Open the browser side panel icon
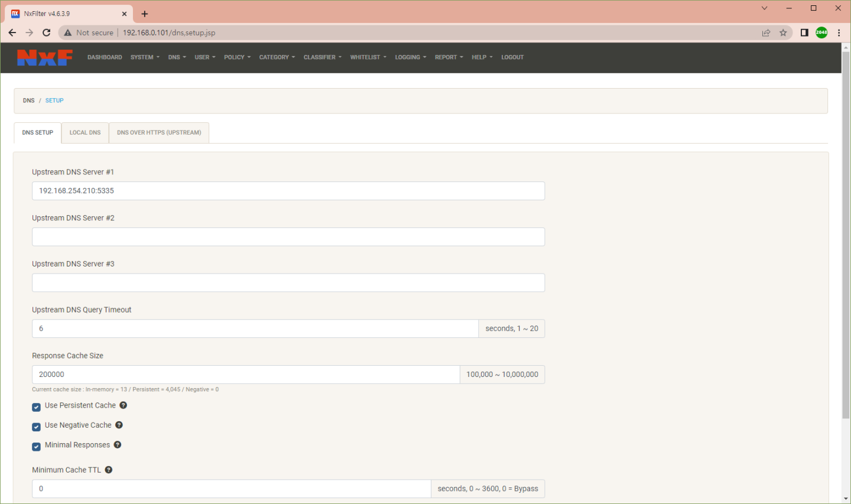This screenshot has height=504, width=851. point(804,33)
